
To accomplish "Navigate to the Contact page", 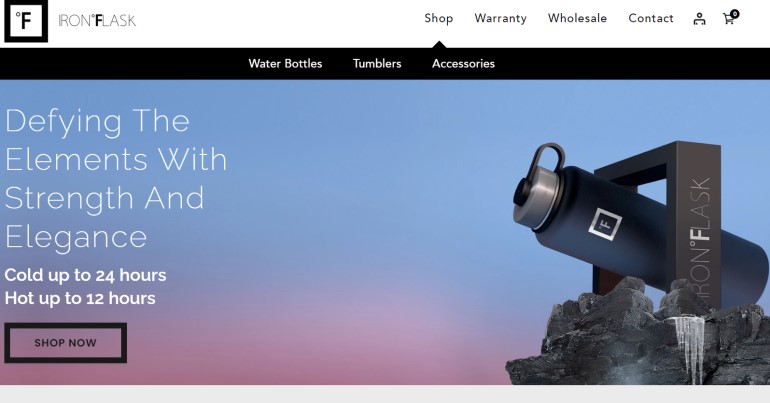I will pos(651,18).
